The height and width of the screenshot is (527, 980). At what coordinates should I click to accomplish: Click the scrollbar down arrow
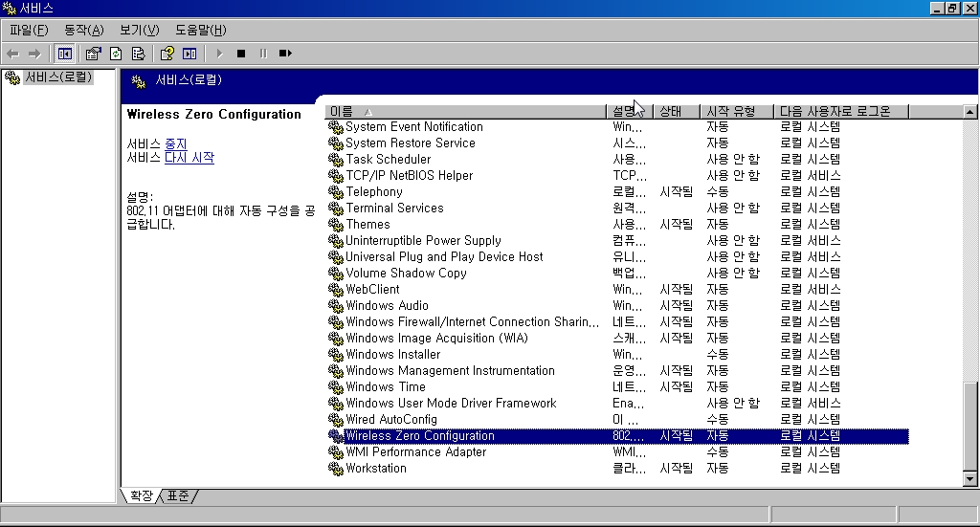(970, 479)
